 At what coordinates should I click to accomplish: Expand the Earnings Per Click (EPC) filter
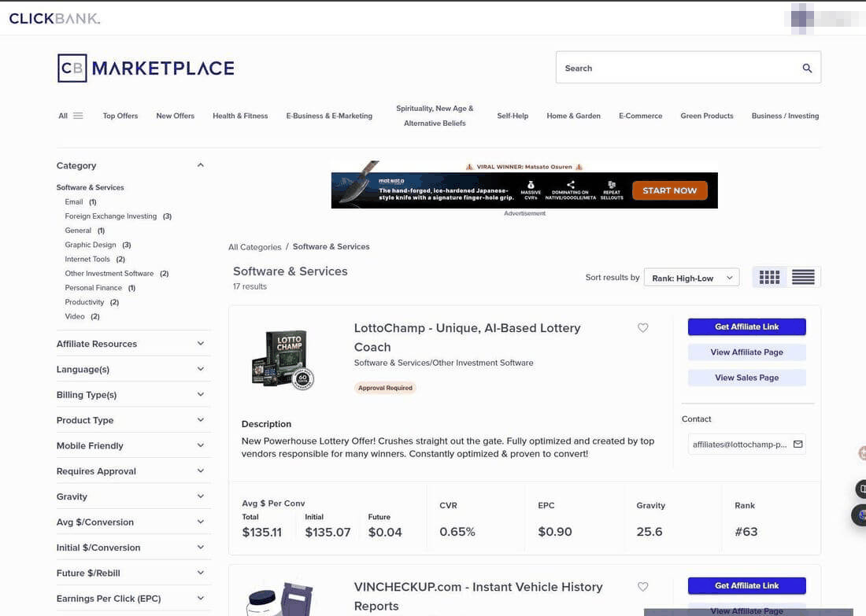pyautogui.click(x=133, y=599)
